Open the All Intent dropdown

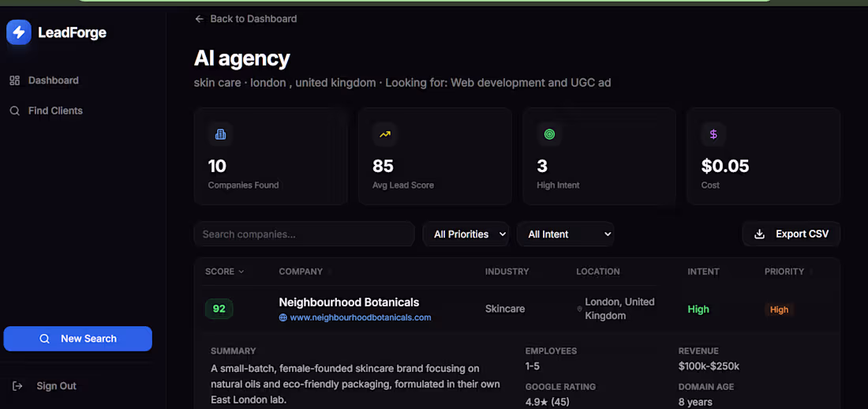[x=565, y=234]
